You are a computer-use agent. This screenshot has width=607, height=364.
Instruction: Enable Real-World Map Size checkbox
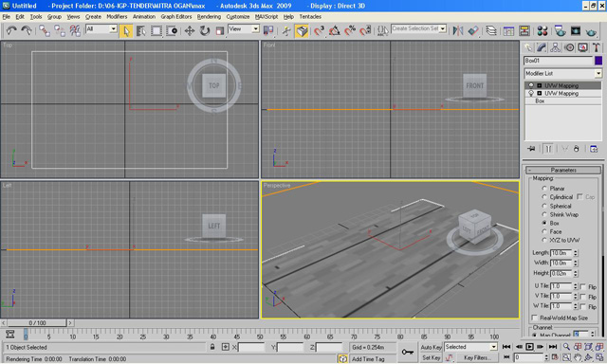(535, 318)
